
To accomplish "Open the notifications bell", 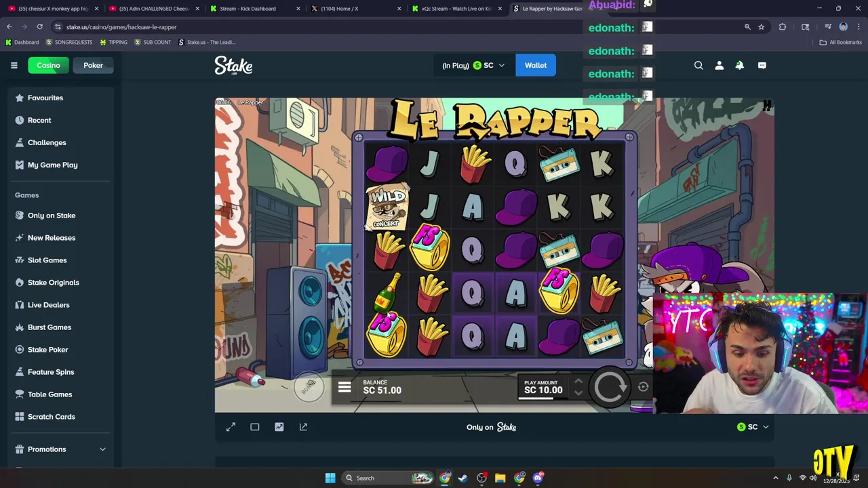I will click(740, 65).
